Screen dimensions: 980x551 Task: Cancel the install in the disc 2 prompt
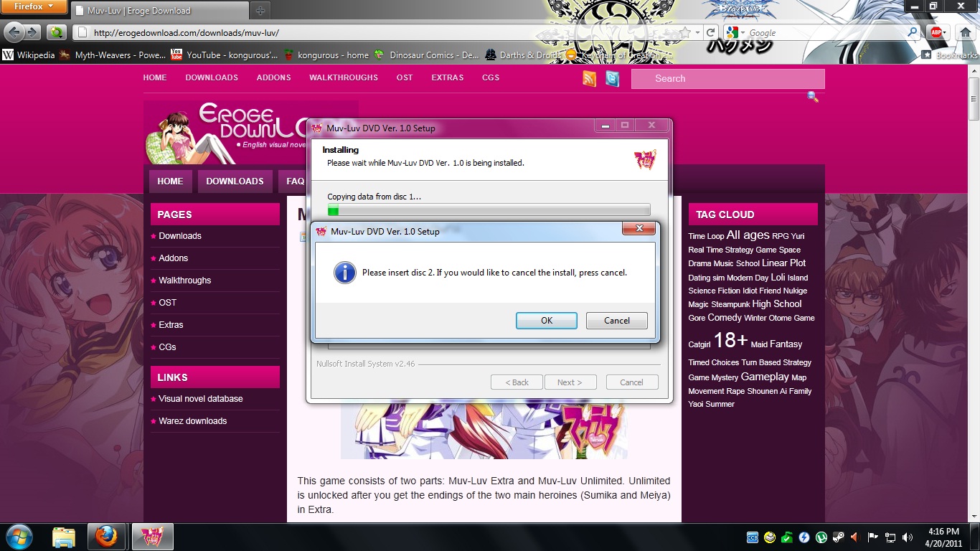(617, 321)
